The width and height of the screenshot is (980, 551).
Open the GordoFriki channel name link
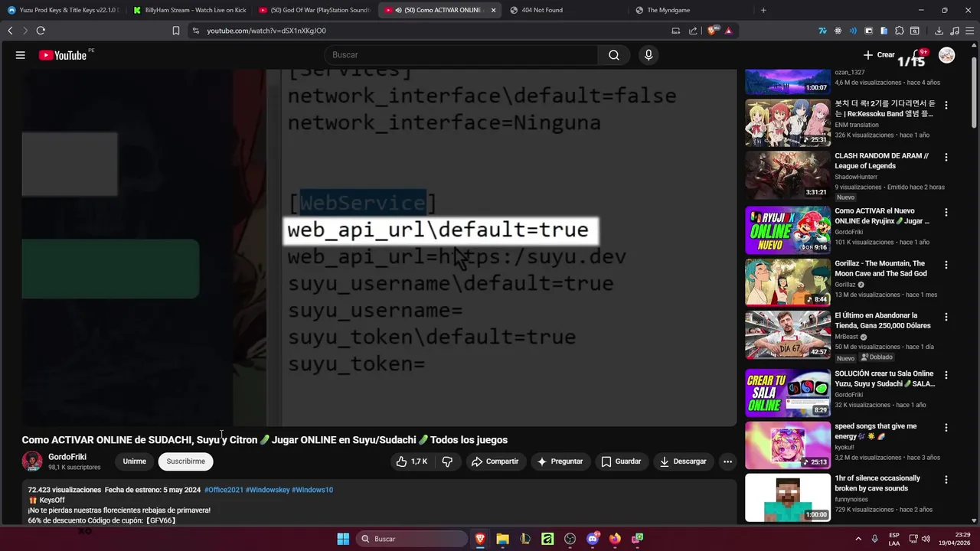pyautogui.click(x=67, y=457)
